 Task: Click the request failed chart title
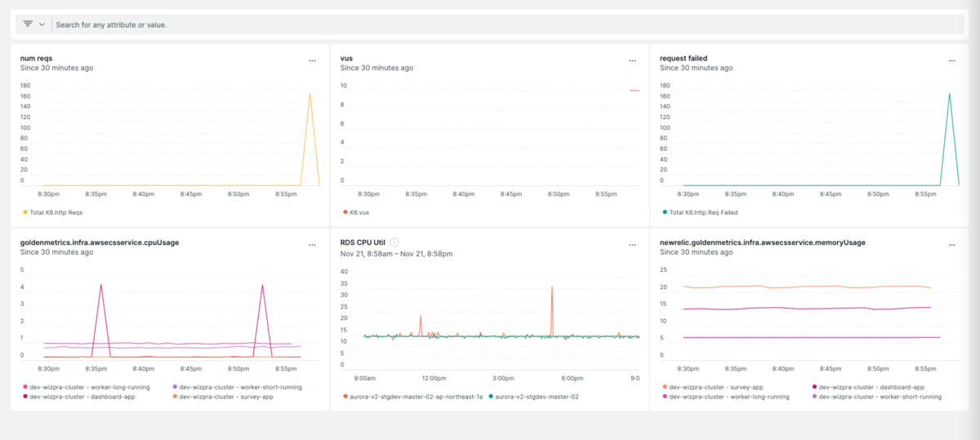[x=684, y=58]
